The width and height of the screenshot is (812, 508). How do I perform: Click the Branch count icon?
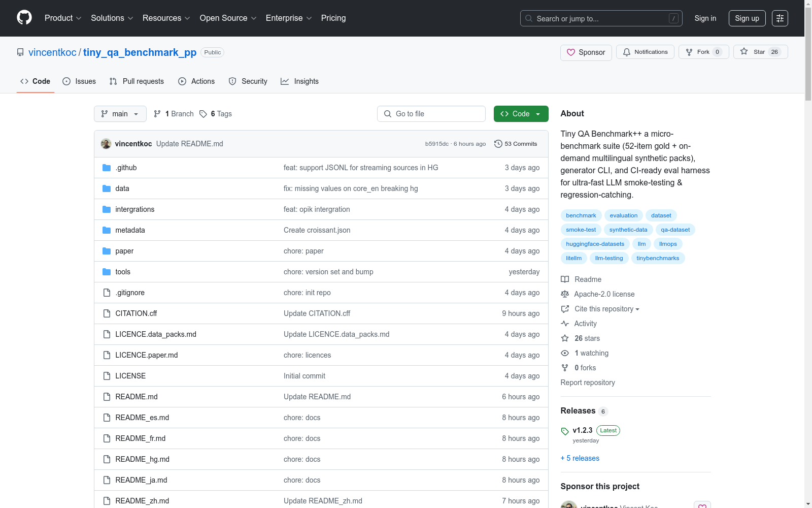point(157,114)
